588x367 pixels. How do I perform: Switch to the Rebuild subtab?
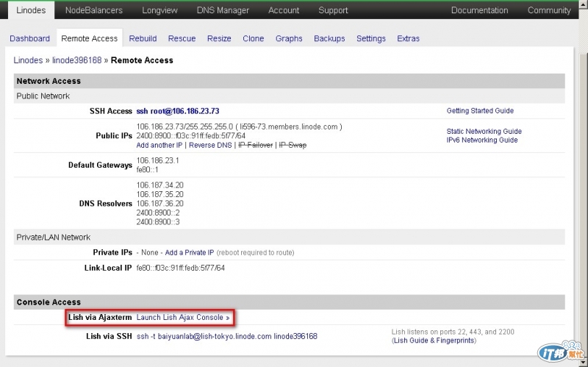[x=143, y=38]
